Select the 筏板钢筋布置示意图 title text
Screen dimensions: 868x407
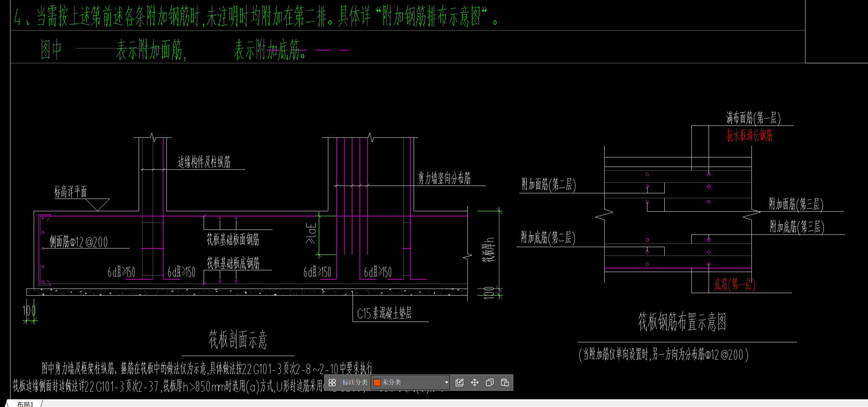click(682, 322)
